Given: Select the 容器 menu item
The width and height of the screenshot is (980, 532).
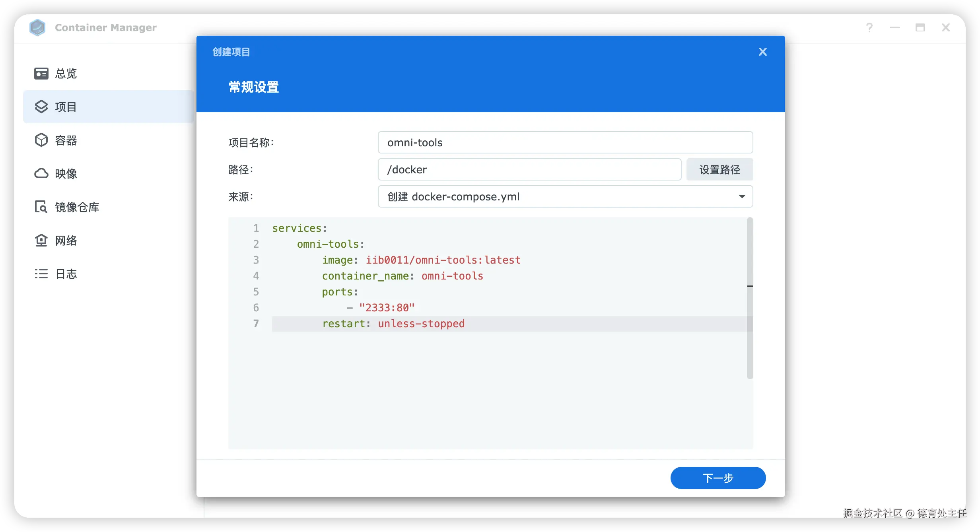Looking at the screenshot, I should click(66, 140).
